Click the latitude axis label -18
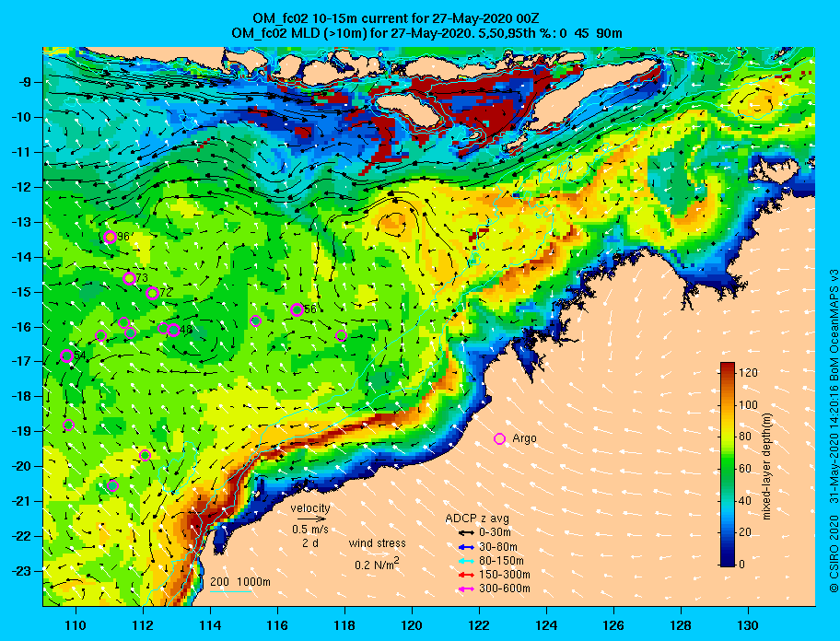 [22, 397]
